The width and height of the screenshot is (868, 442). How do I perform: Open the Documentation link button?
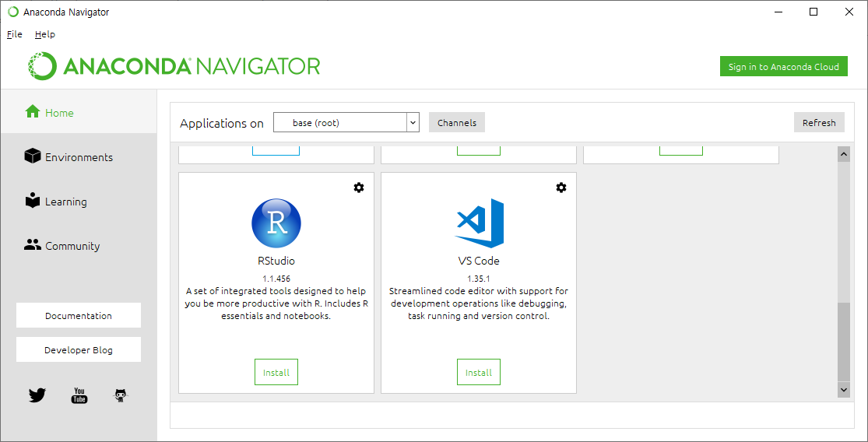[x=79, y=315]
